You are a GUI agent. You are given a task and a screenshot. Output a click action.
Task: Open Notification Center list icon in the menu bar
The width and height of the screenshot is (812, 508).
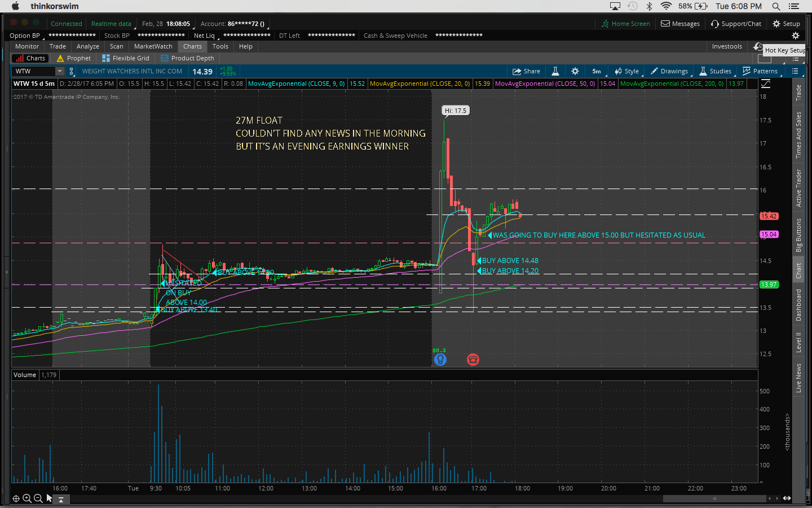point(794,6)
